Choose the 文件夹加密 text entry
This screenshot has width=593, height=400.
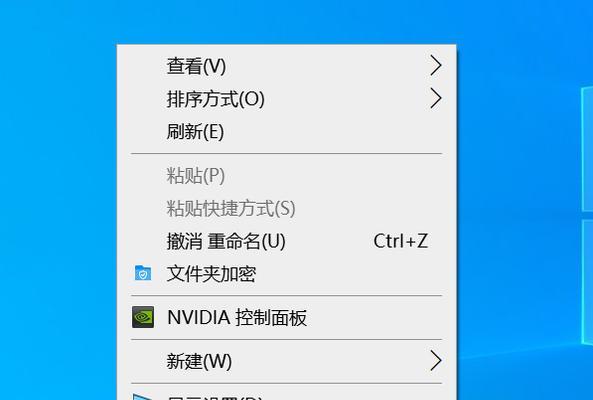tap(211, 274)
